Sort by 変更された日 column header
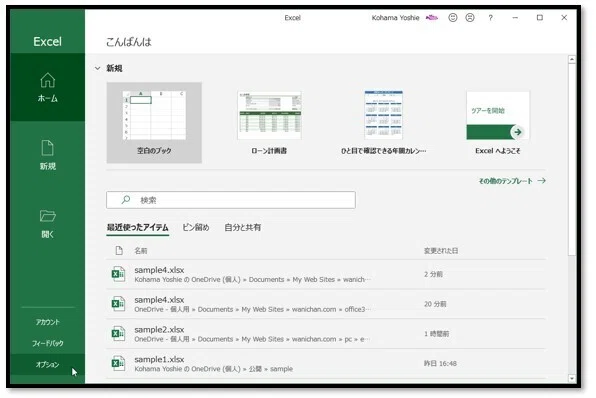The image size is (596, 398). click(441, 251)
